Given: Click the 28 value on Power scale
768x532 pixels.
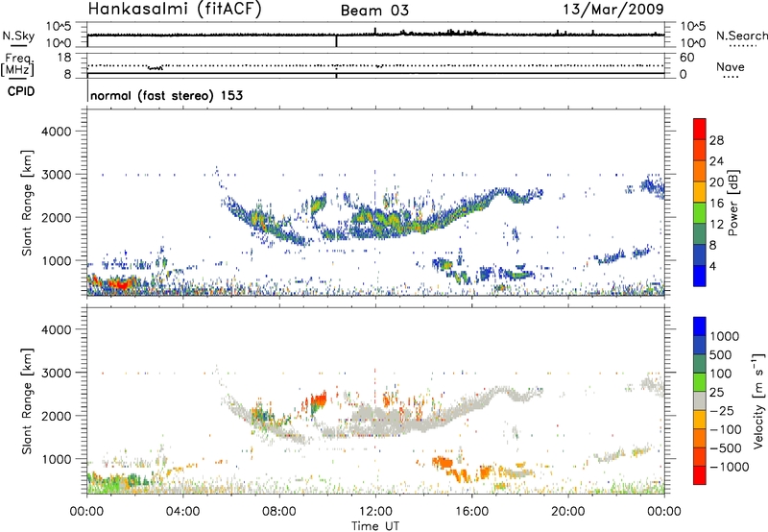Looking at the screenshot, I should click(716, 140).
